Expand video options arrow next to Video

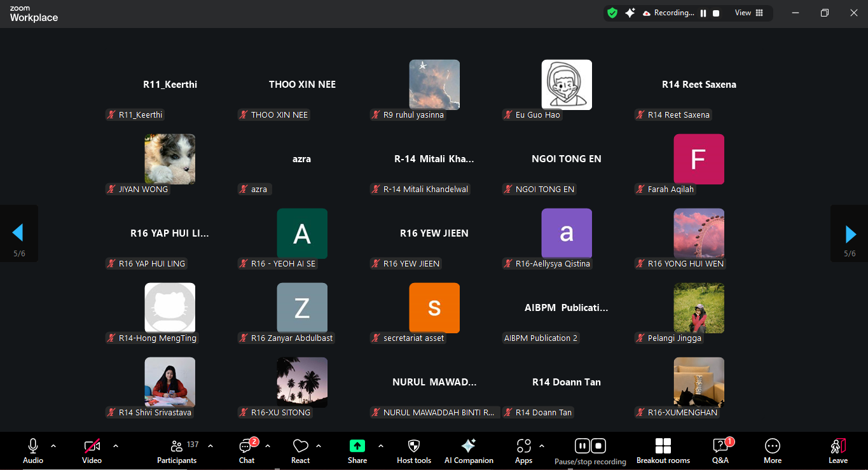coord(116,446)
